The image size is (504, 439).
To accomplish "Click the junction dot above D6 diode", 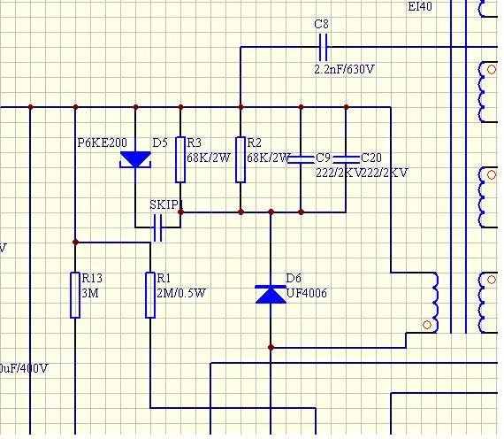I will (x=271, y=212).
